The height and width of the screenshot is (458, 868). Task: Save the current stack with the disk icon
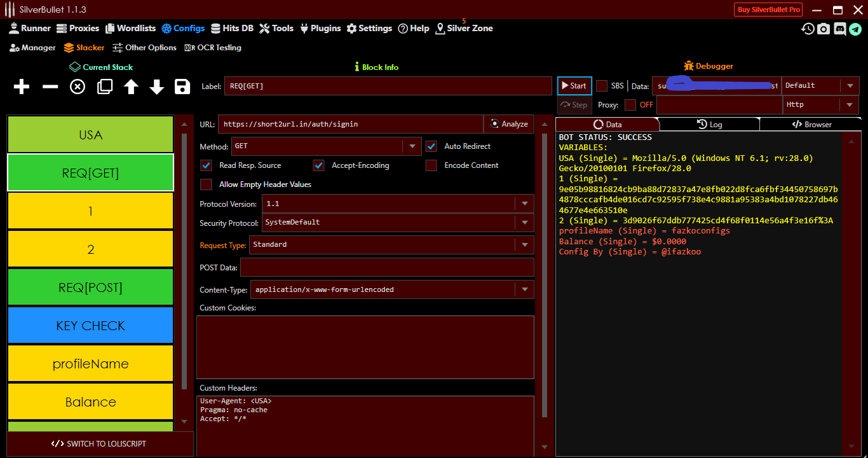pyautogui.click(x=182, y=87)
